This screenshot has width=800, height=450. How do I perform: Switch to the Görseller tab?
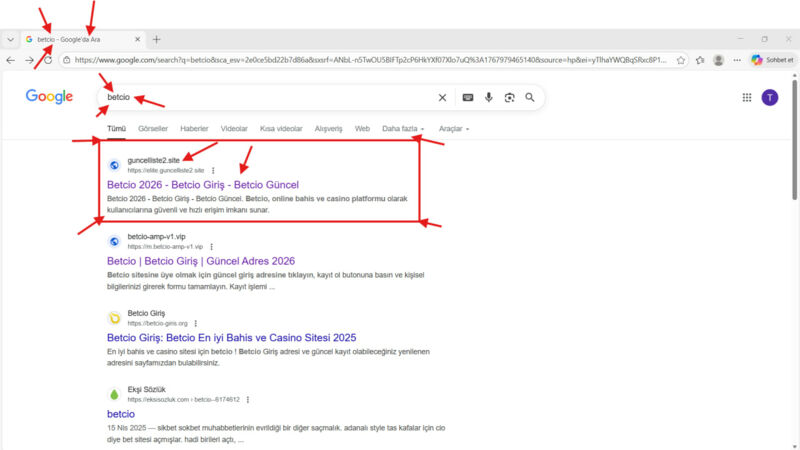click(x=153, y=129)
